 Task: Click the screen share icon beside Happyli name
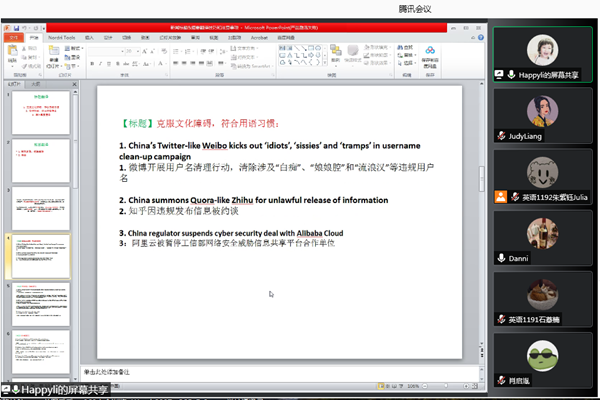pyautogui.click(x=499, y=74)
